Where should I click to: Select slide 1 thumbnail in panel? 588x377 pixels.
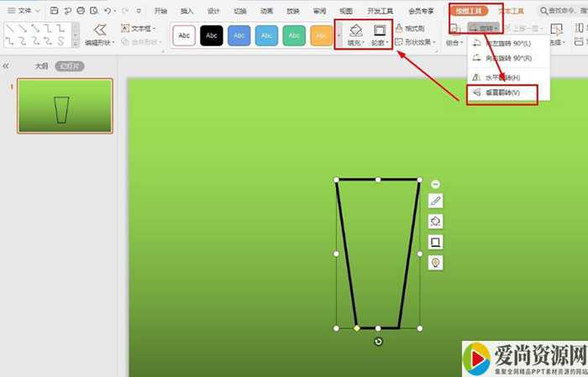click(65, 107)
